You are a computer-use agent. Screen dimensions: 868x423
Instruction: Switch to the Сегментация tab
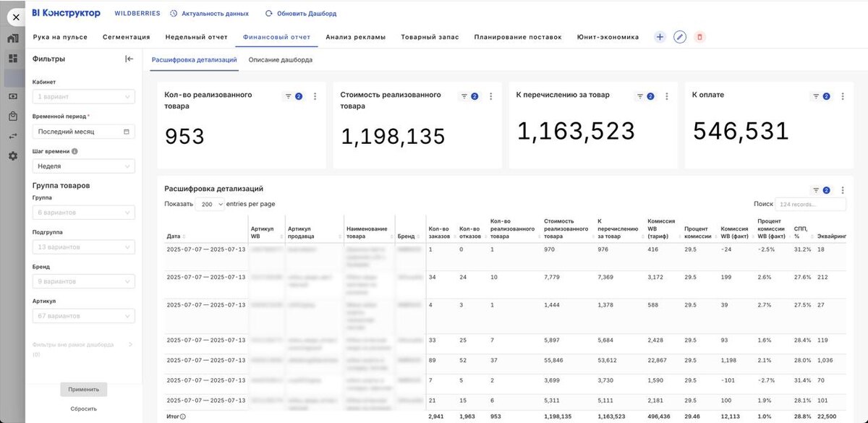(x=127, y=37)
